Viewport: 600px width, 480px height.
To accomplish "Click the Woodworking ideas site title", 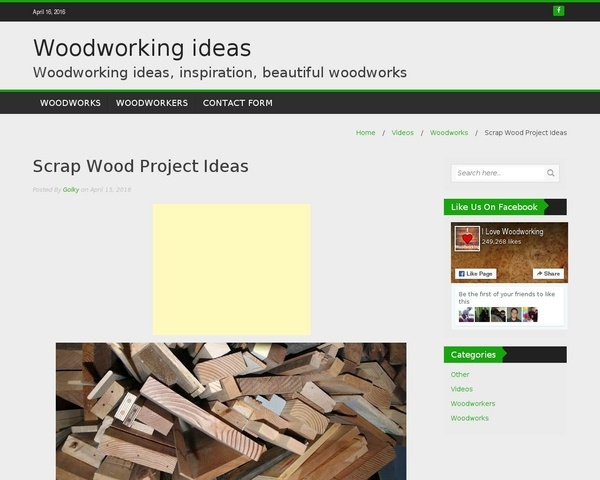I will (142, 48).
